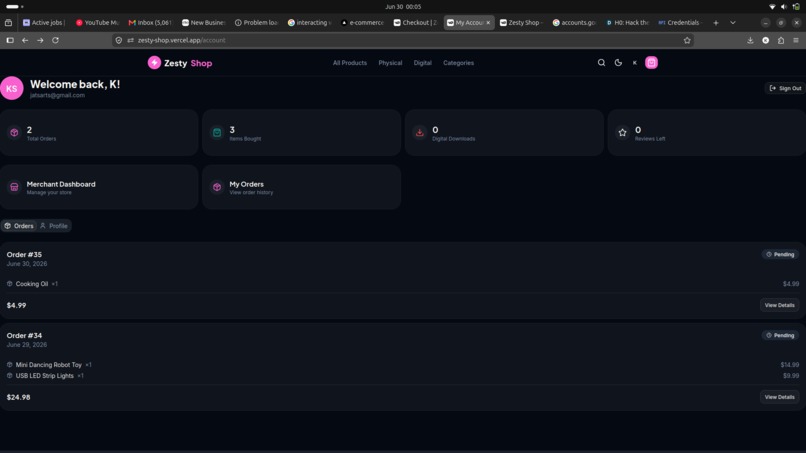Click the $24.98 order total
Screen dimensions: 806x453
(19, 397)
